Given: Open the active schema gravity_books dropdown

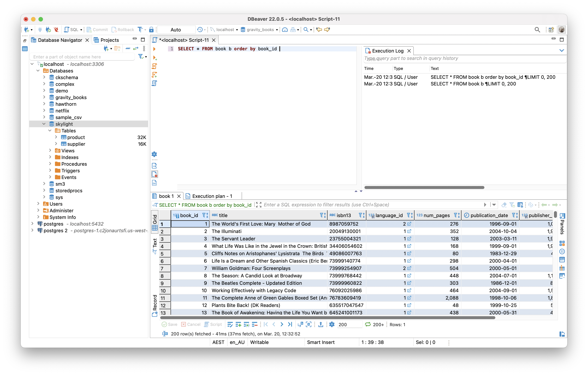Looking at the screenshot, I should [260, 30].
